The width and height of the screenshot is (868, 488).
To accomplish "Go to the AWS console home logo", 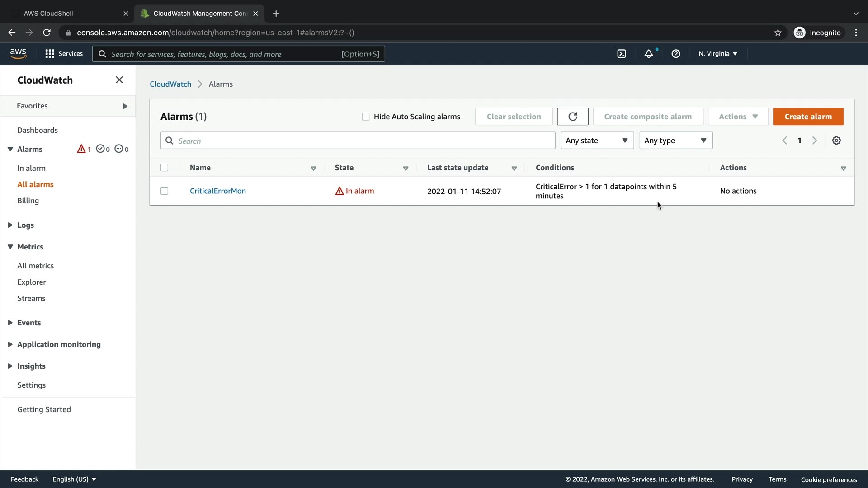I will (18, 53).
